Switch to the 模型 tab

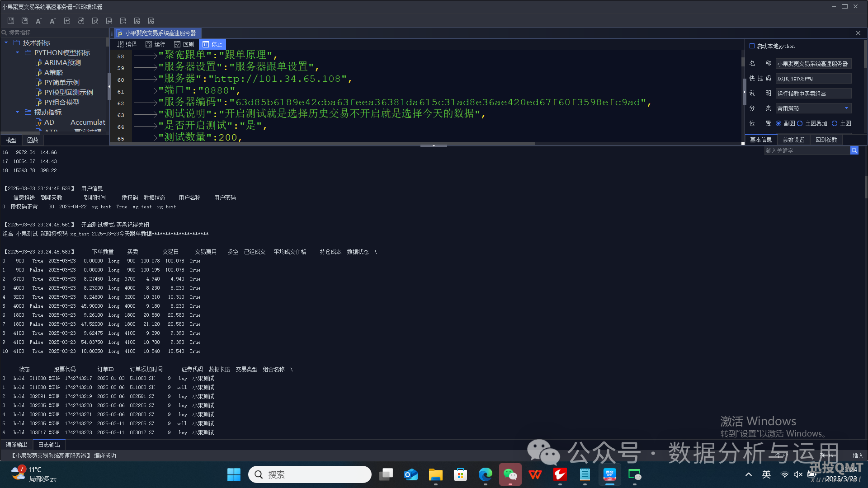[11, 140]
